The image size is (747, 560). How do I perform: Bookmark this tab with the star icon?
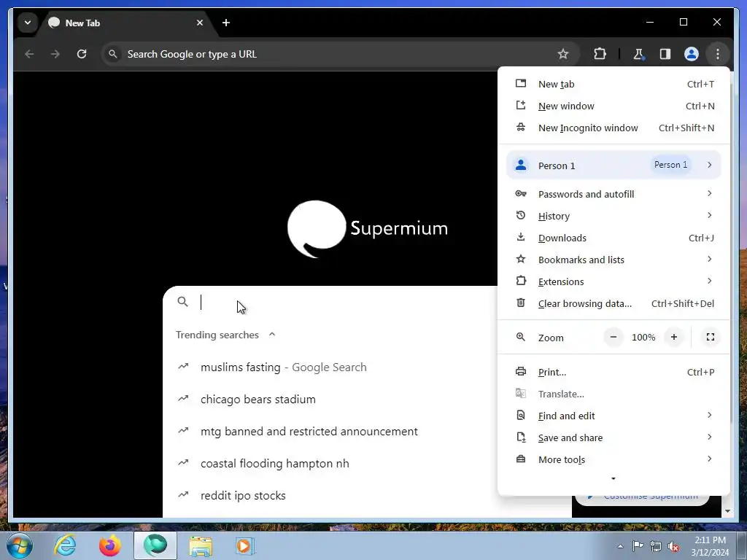pyautogui.click(x=563, y=54)
